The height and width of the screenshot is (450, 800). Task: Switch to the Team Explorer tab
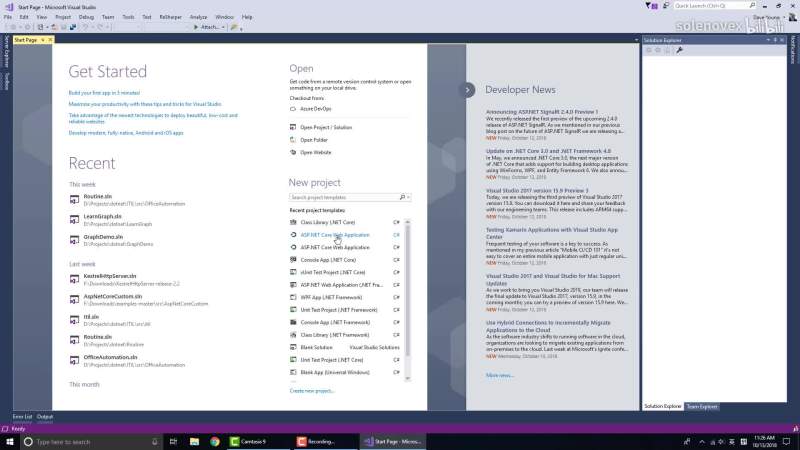pos(702,407)
